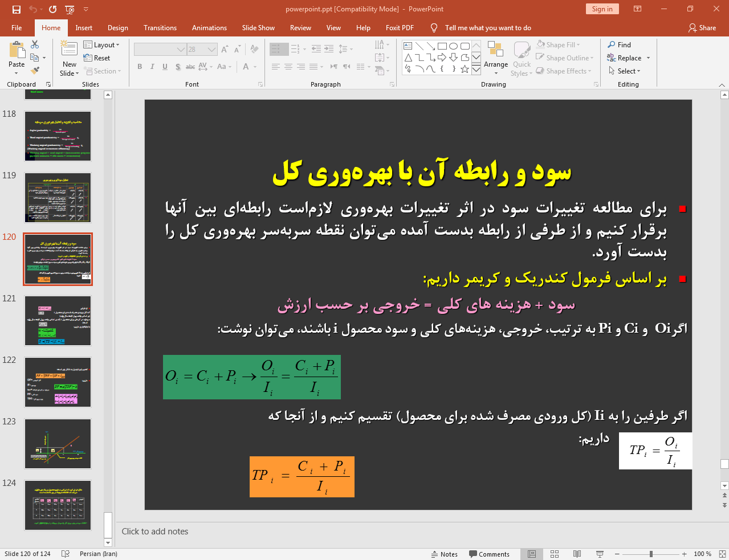This screenshot has height=560, width=729.
Task: Click the Redo/Repeat icon in quick access toolbar
Action: coord(52,9)
